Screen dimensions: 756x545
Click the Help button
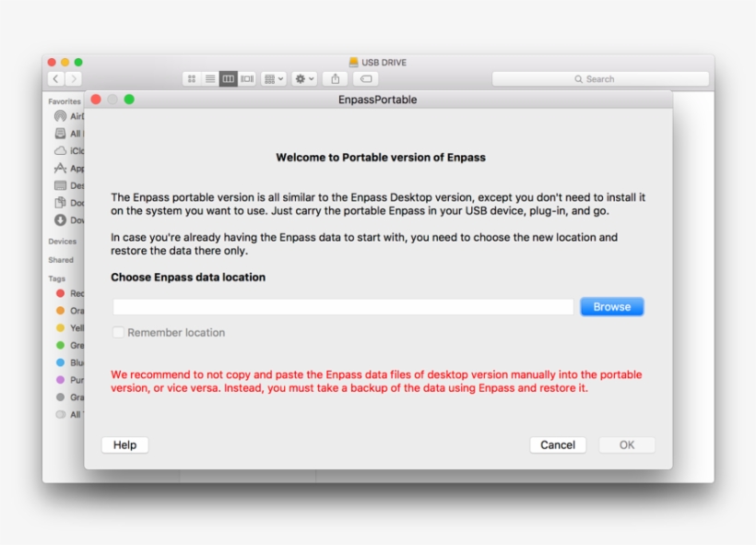click(x=124, y=445)
